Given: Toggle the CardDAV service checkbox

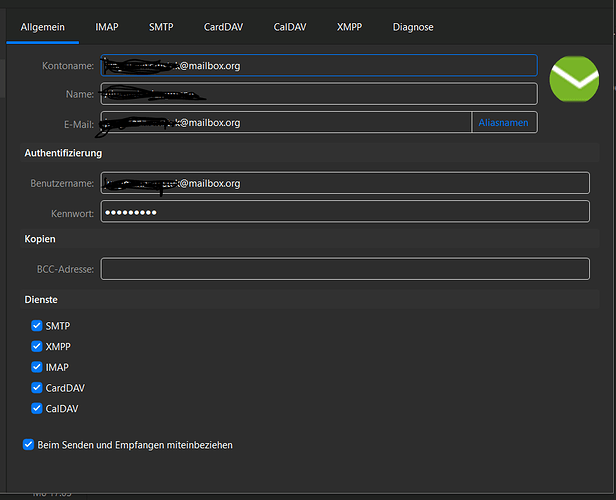Looking at the screenshot, I should (x=37, y=388).
